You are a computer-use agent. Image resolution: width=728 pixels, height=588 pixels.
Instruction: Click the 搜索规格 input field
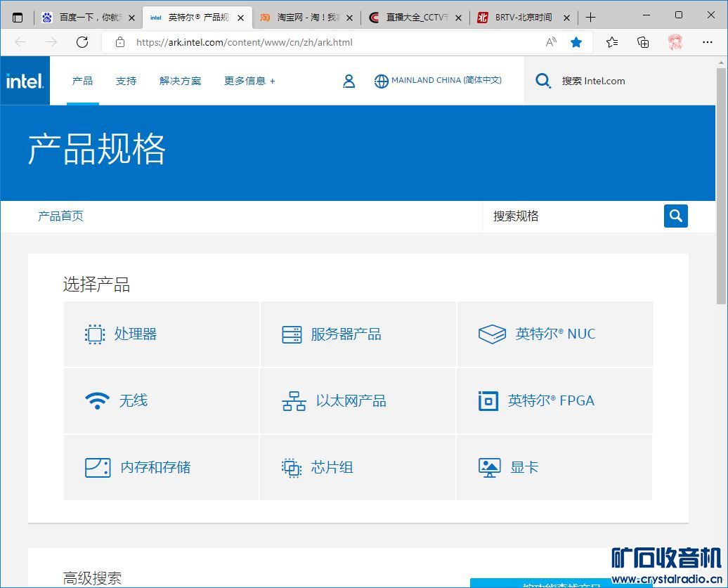[569, 216]
